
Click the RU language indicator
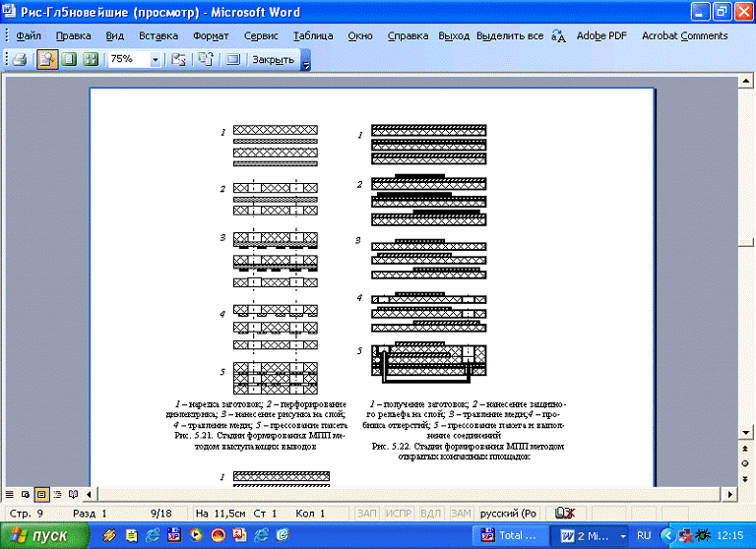(x=644, y=535)
